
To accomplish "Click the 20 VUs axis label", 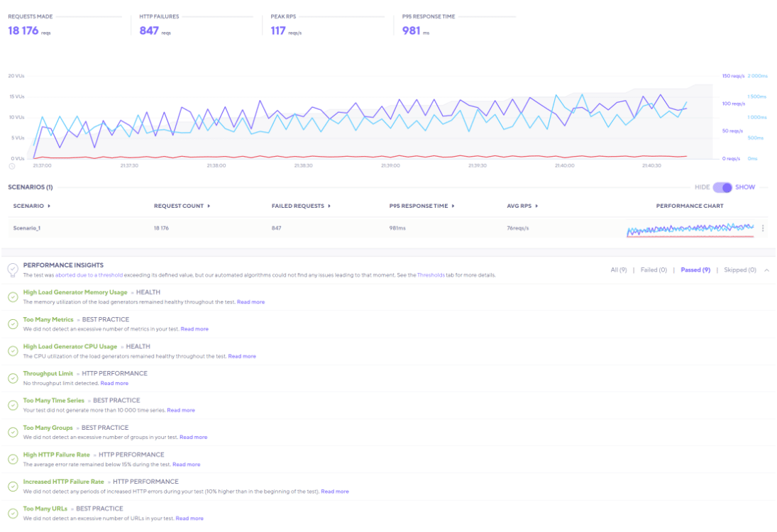I will pos(16,76).
